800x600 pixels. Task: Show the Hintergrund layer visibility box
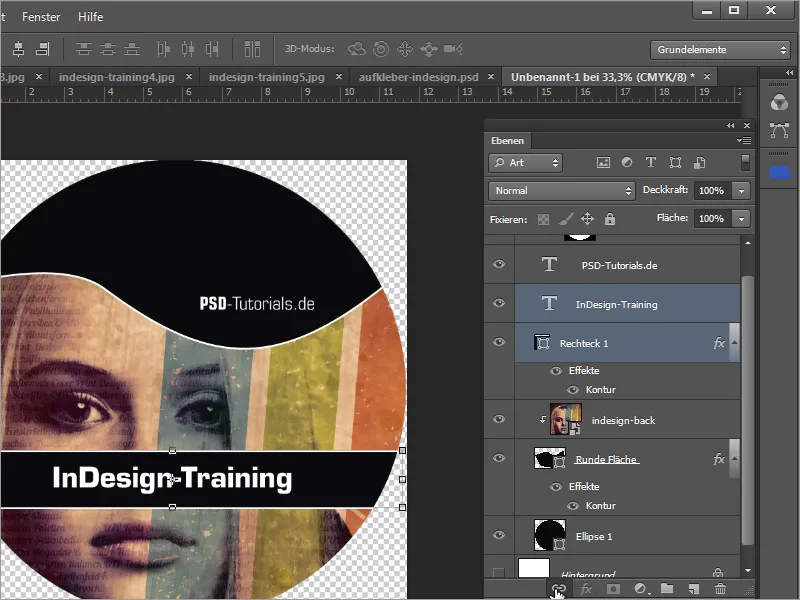point(499,572)
